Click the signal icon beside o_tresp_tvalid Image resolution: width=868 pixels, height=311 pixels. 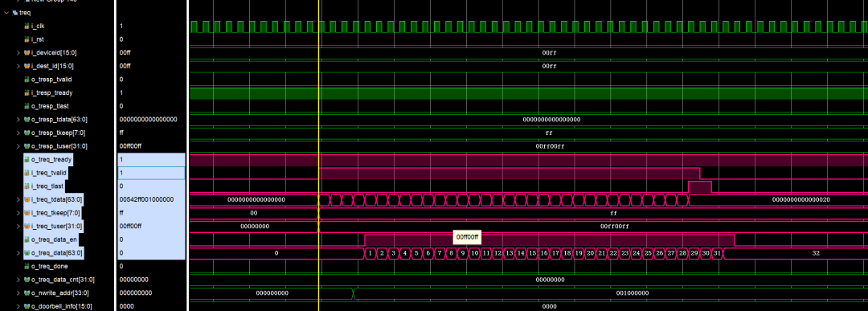(x=27, y=79)
